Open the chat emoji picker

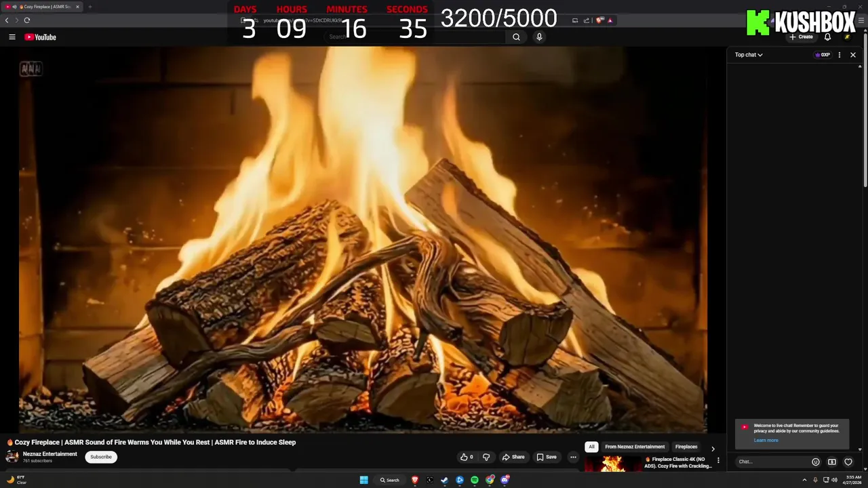(x=816, y=462)
